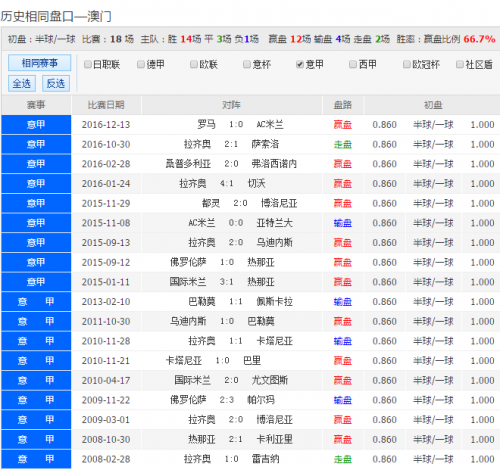The image size is (500, 470).
Task: Select the date 2013-02-10
Action: coord(106,302)
